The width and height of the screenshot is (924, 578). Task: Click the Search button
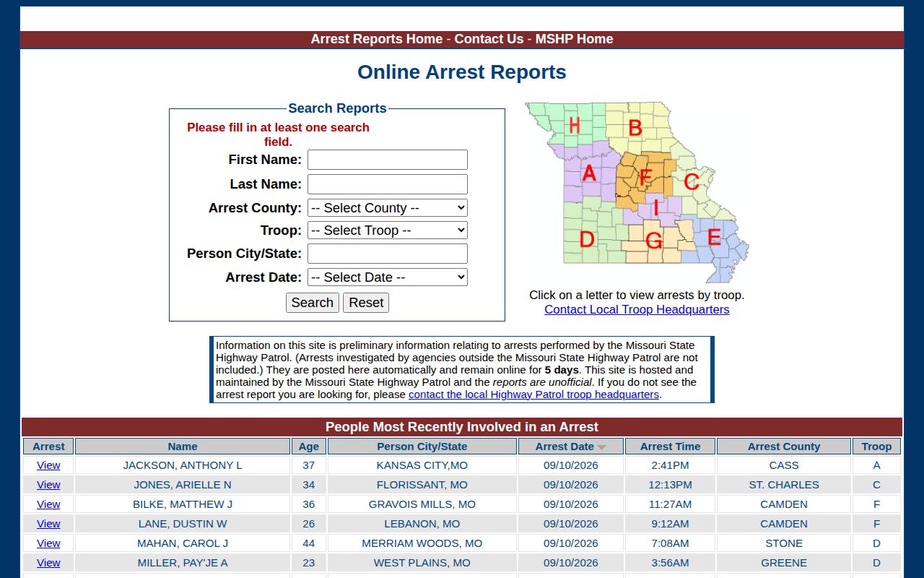[x=313, y=303]
